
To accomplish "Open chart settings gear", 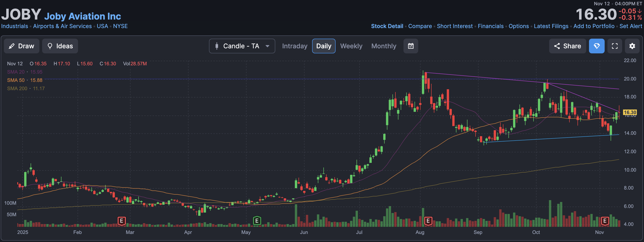I will coord(632,46).
